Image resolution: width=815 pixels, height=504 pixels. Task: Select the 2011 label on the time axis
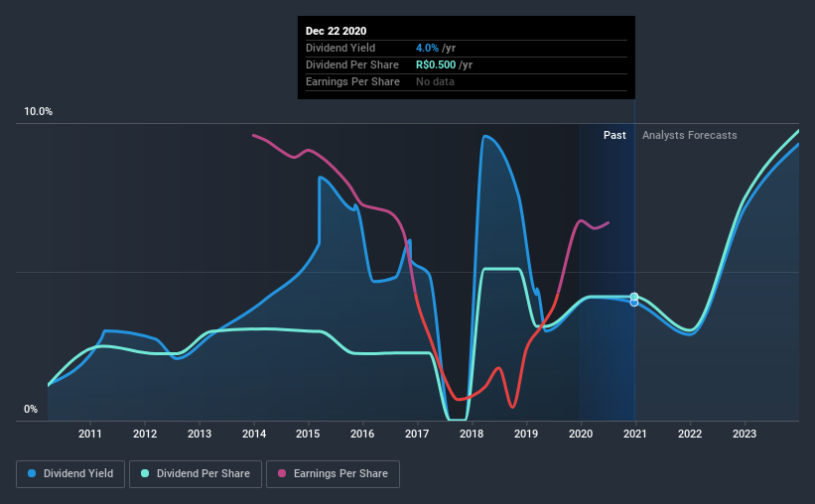point(90,434)
